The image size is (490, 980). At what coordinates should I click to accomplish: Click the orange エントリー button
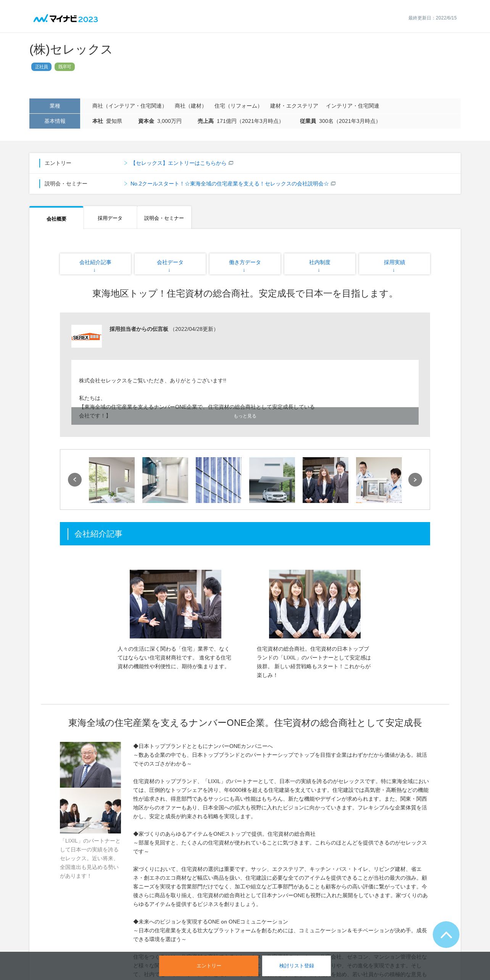coord(209,966)
